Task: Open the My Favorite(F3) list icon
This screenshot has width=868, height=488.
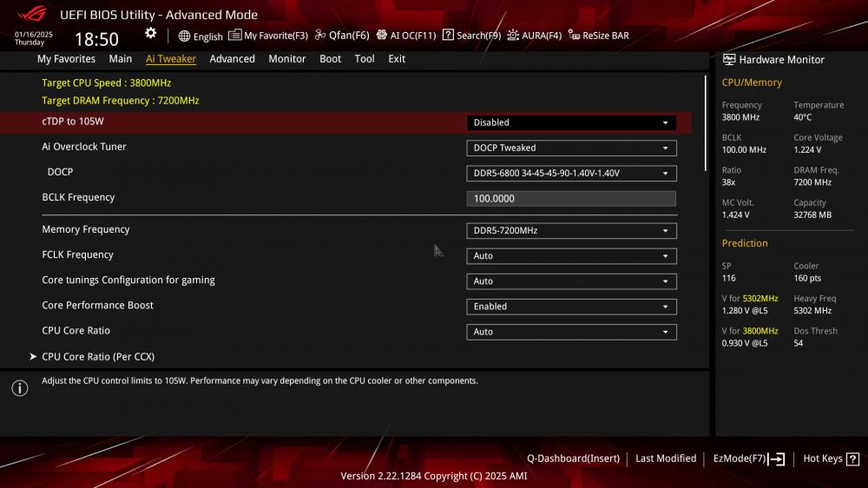Action: pyautogui.click(x=234, y=35)
